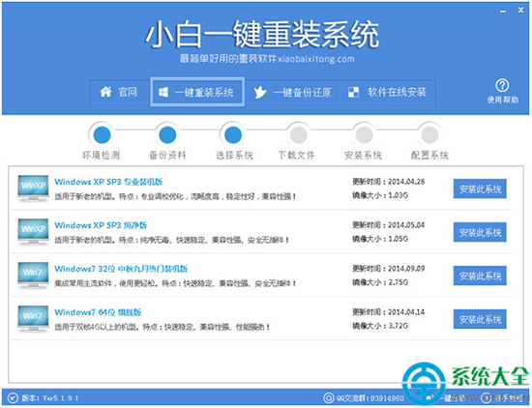Click Win7 monitor icon for 64位 旗舰版
The image size is (532, 408).
(x=33, y=319)
